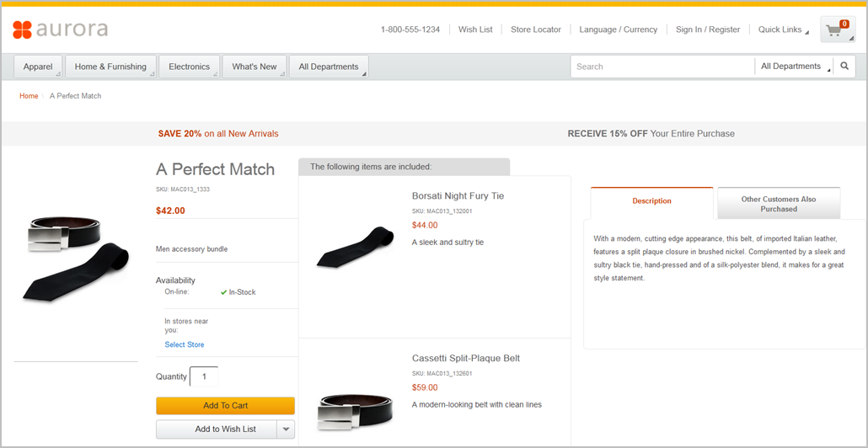Click the Home breadcrumb link
The height and width of the screenshot is (448, 868).
tap(29, 96)
